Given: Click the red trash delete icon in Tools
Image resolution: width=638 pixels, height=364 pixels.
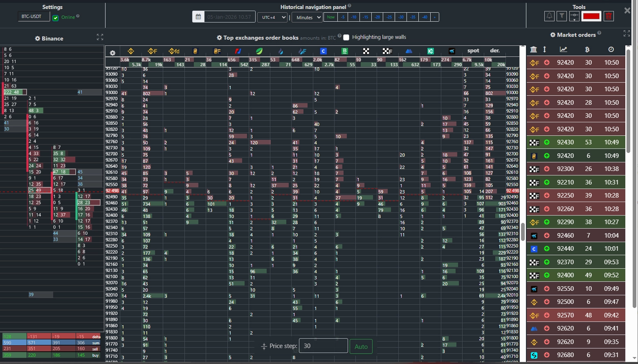Looking at the screenshot, I should point(609,16).
